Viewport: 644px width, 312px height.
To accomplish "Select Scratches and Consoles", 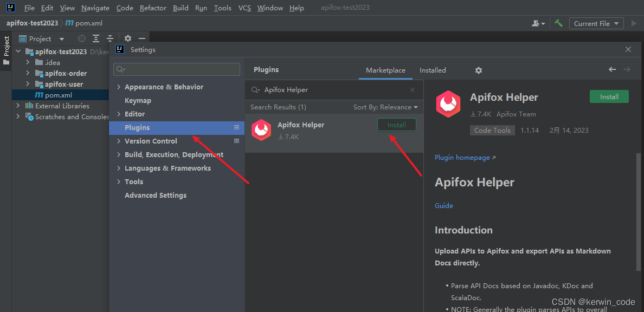I will pos(72,117).
